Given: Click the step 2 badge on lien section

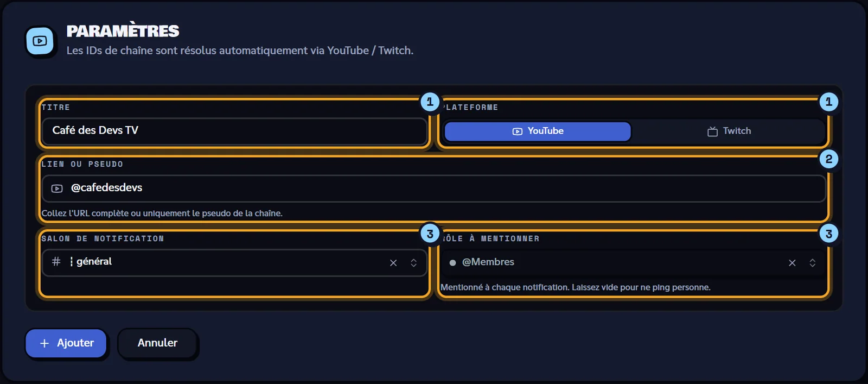Looking at the screenshot, I should pos(828,159).
